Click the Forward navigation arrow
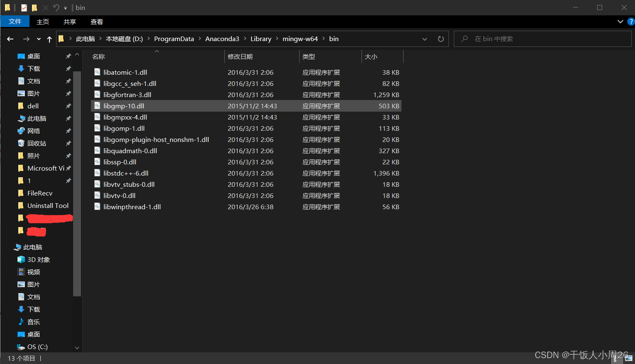 coord(26,39)
